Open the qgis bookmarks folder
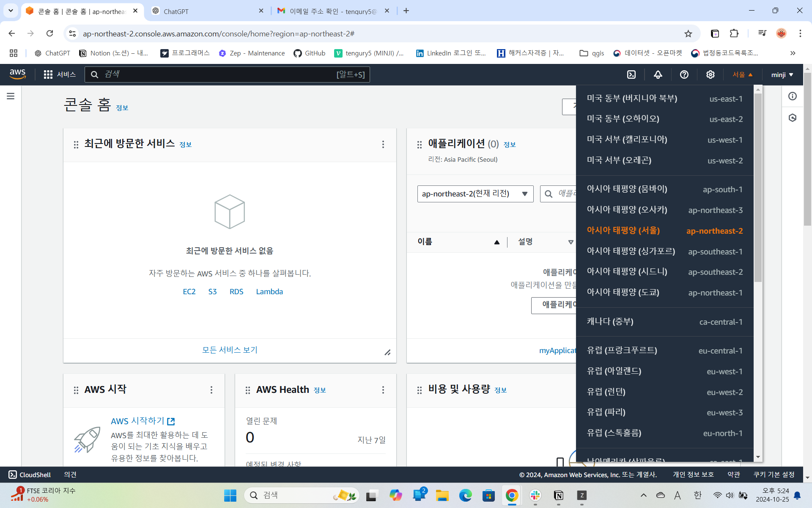This screenshot has width=812, height=508. (x=592, y=53)
